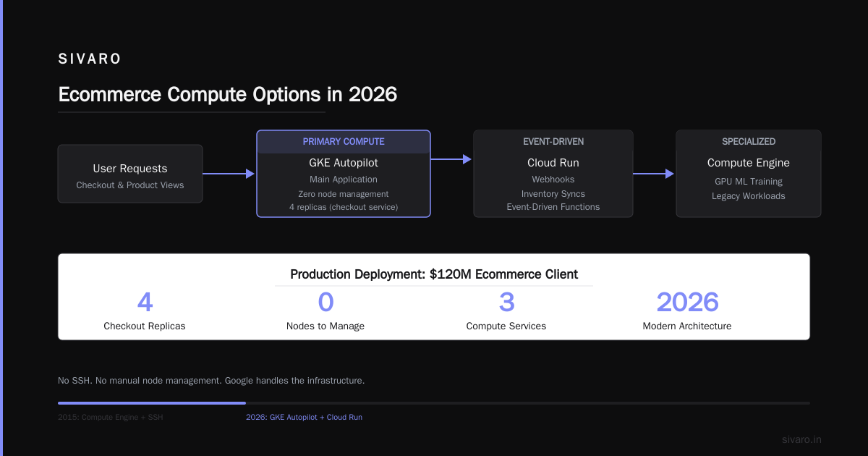Click the large number 3 stat
This screenshot has width=868, height=456.
pos(506,303)
